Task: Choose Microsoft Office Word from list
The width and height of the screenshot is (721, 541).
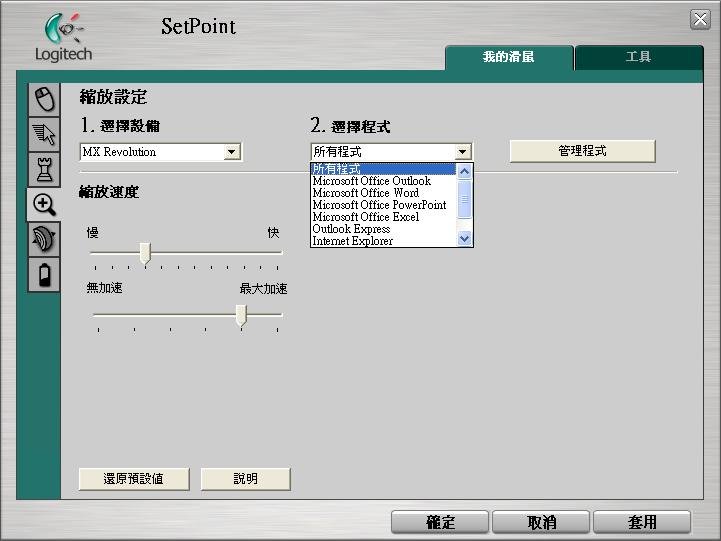Action: [x=383, y=193]
